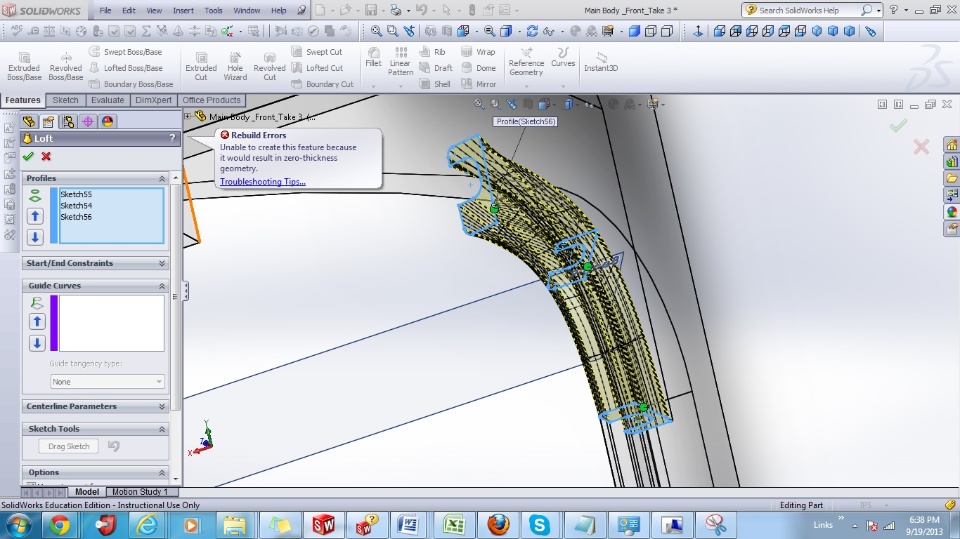Image resolution: width=960 pixels, height=539 pixels.
Task: Accept Loft with green checkmark in panel
Action: click(x=28, y=157)
